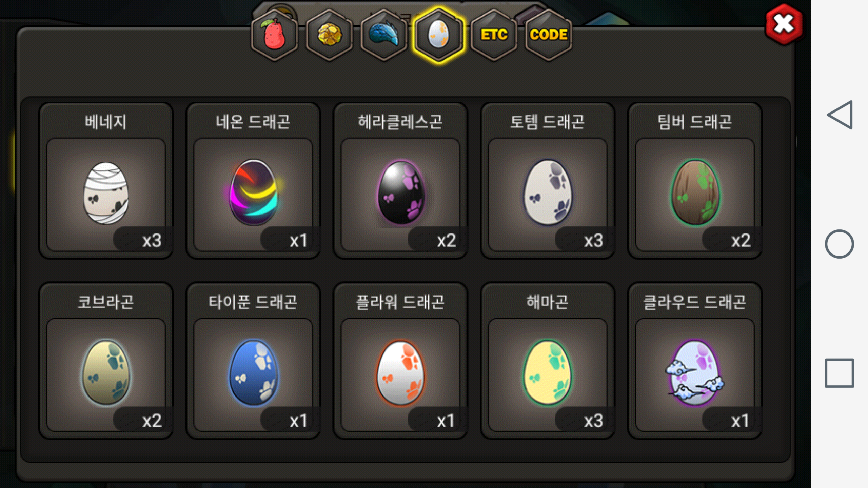Select the yellow 해마곤 egg
Image resolution: width=868 pixels, height=488 pixels.
coord(548,361)
